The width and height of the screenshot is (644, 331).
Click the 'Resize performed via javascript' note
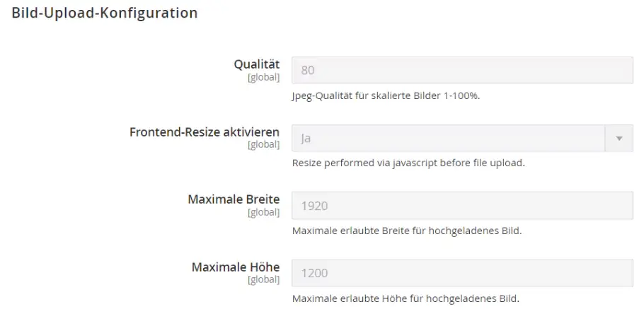click(408, 163)
